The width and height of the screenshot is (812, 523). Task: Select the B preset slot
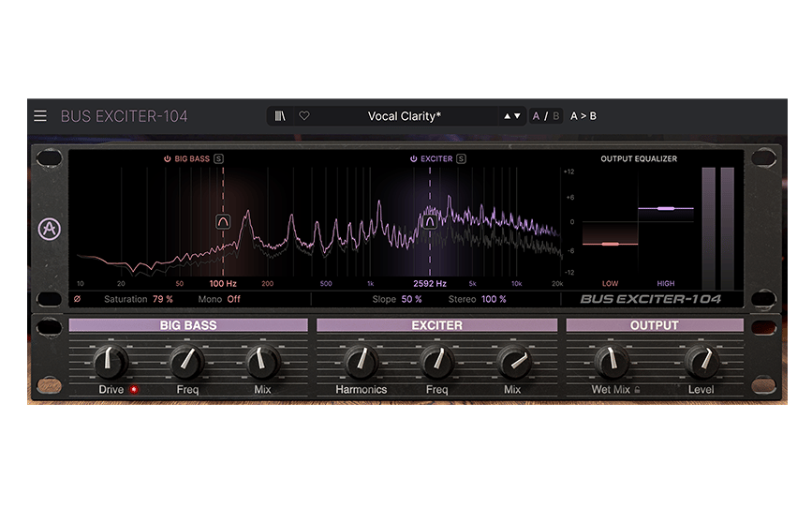point(555,116)
